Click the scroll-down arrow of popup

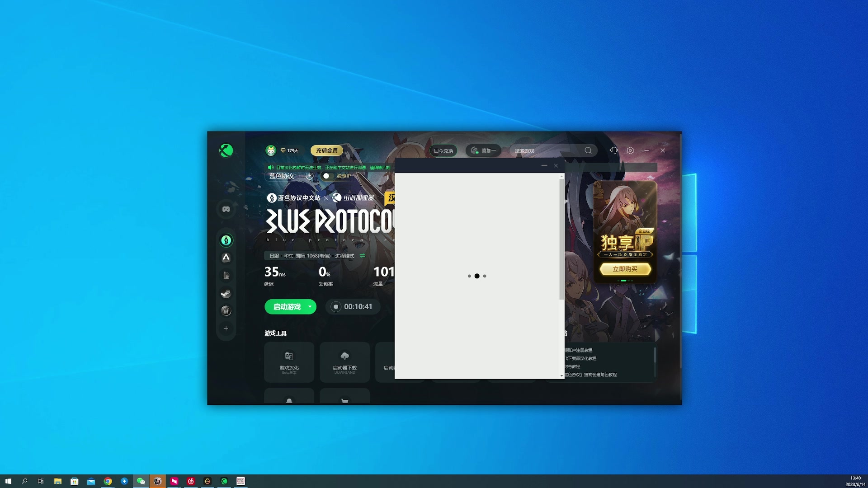(561, 375)
